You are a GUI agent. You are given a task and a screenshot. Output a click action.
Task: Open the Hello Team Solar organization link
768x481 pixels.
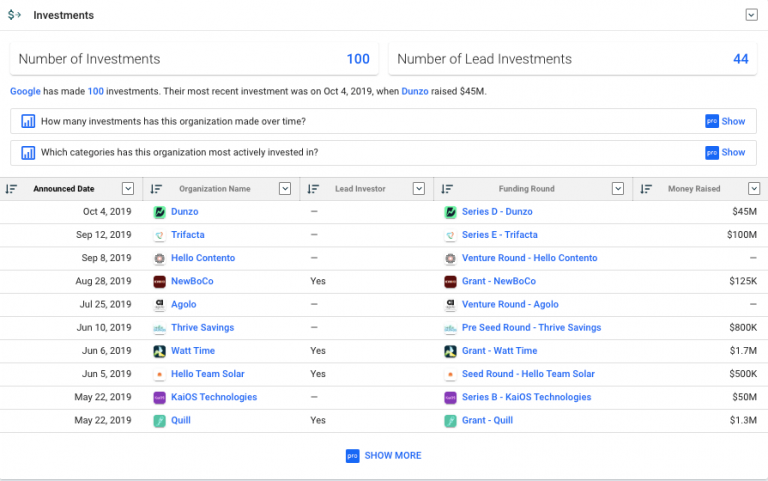point(207,374)
